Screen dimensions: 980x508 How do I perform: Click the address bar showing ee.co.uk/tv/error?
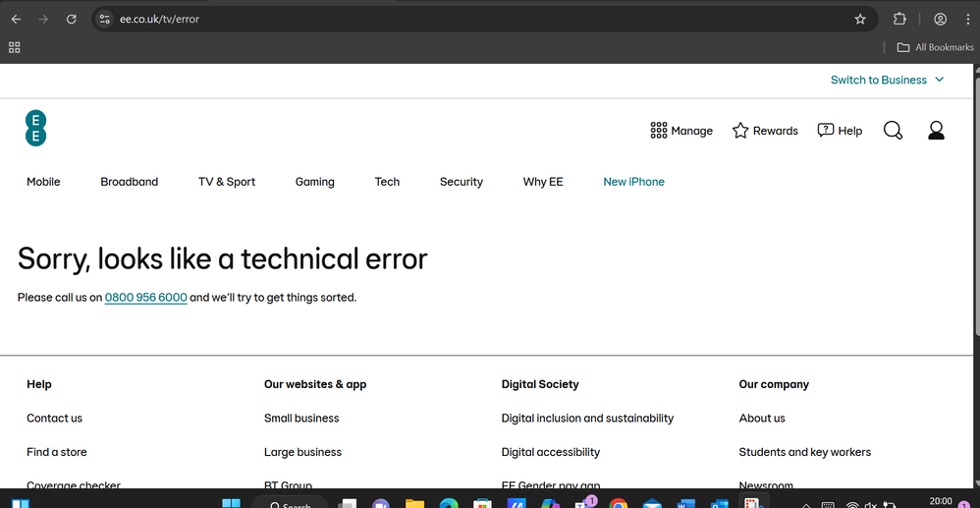pyautogui.click(x=471, y=19)
